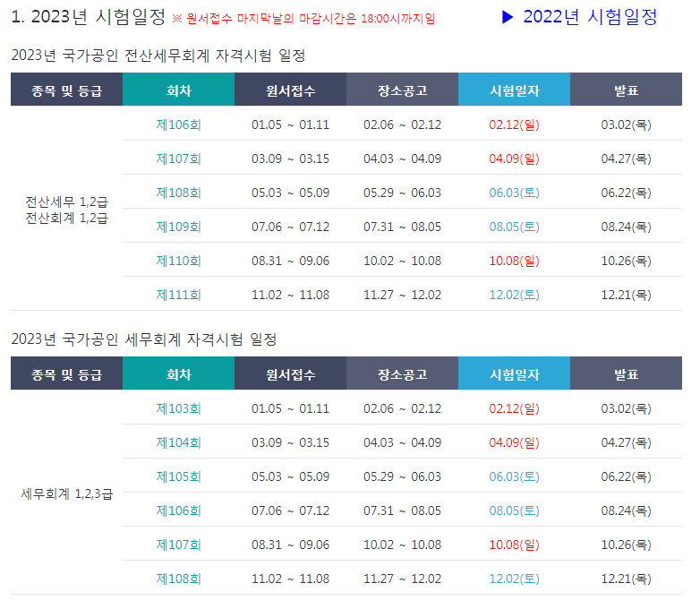
Task: Click '05.03 ~ 05.09' in the 제105회 row
Action: [291, 476]
